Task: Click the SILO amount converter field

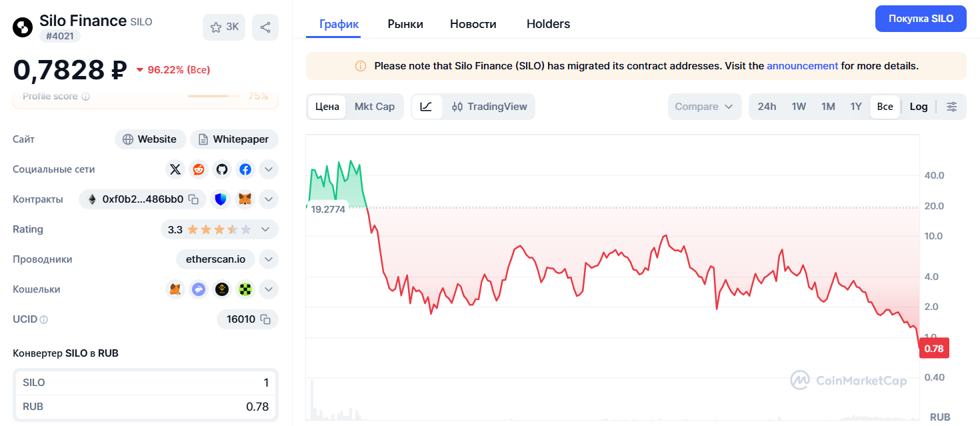Action: coord(146,383)
